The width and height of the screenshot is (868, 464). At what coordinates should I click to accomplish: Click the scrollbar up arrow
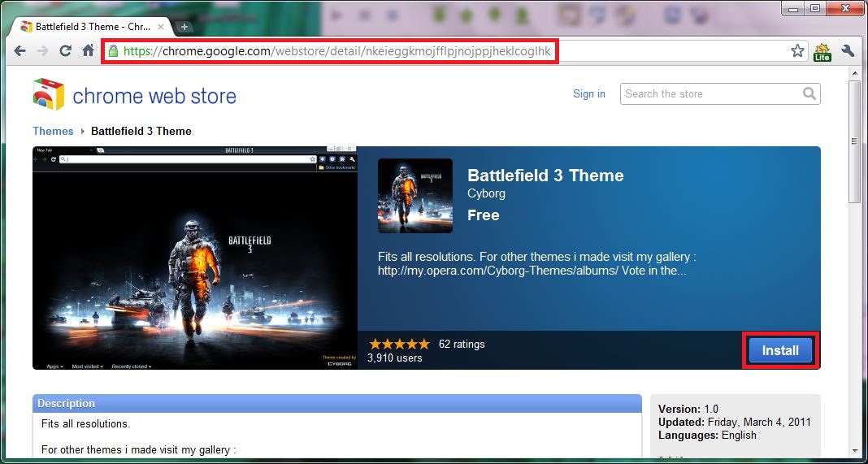click(856, 74)
